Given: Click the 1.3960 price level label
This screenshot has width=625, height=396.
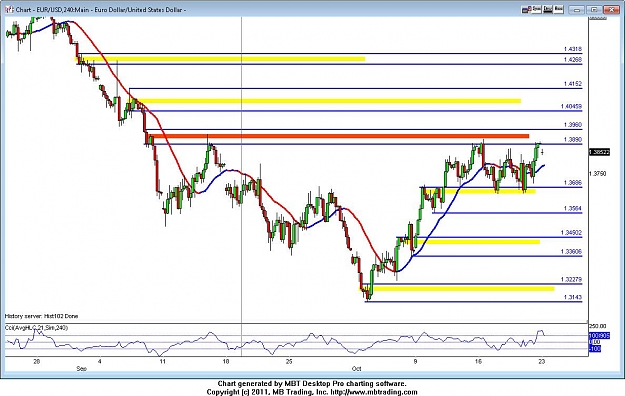Looking at the screenshot, I should coord(573,125).
